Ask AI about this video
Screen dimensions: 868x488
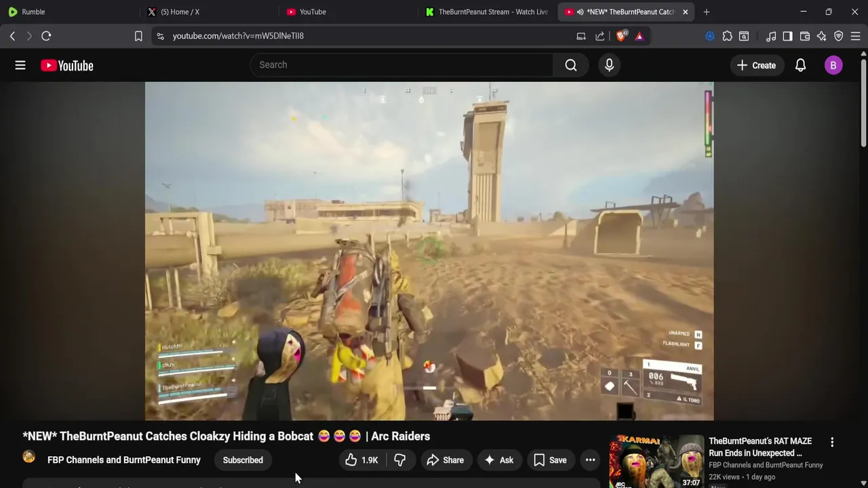(498, 460)
